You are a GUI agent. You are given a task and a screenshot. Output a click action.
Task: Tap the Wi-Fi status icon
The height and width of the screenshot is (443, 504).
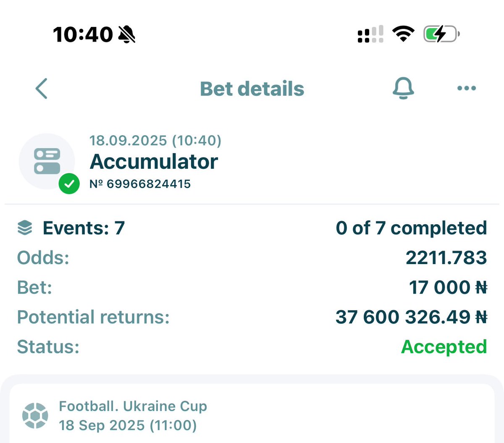pyautogui.click(x=403, y=34)
